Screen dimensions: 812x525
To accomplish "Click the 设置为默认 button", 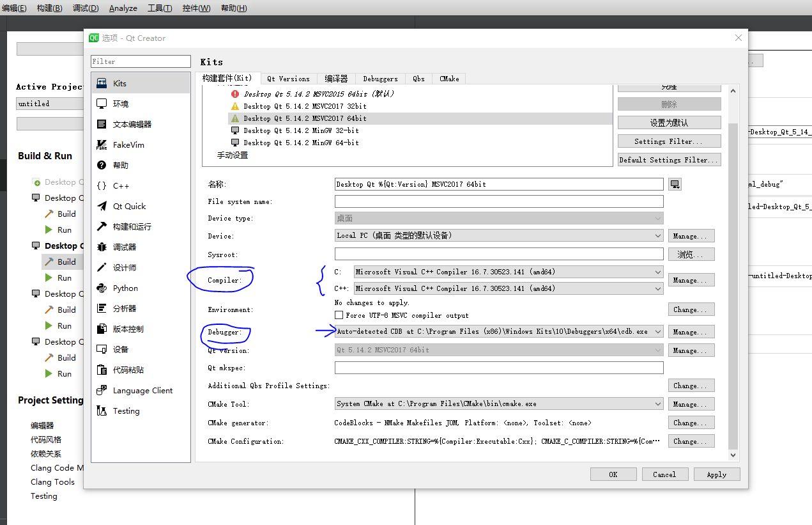I will 669,123.
